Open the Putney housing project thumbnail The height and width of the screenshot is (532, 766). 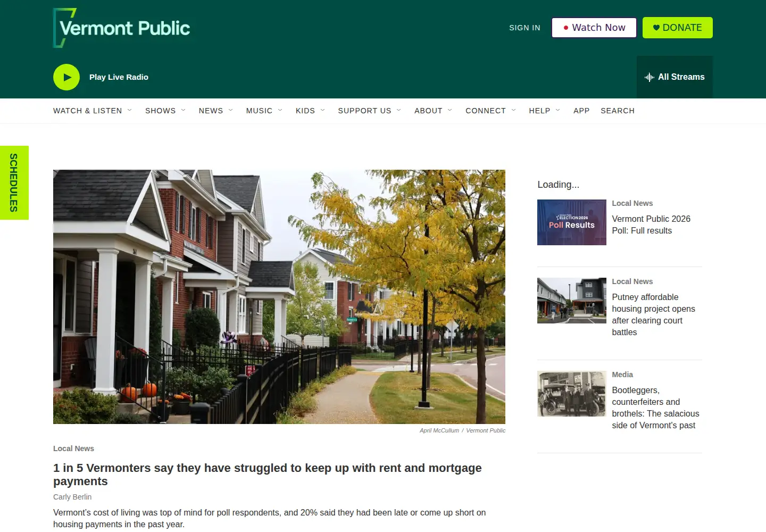click(572, 301)
